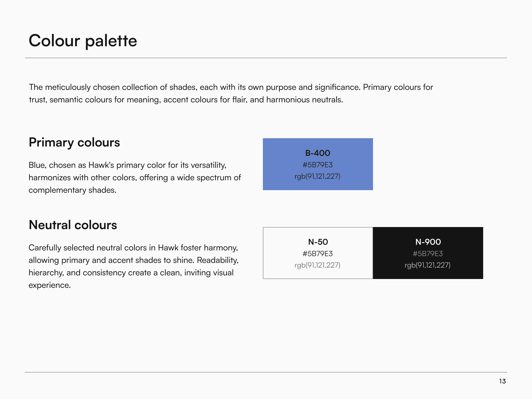Screen dimensions: 532x399
Task: Click the paragraph about carefully selected neutral colors
Action: click(x=134, y=266)
